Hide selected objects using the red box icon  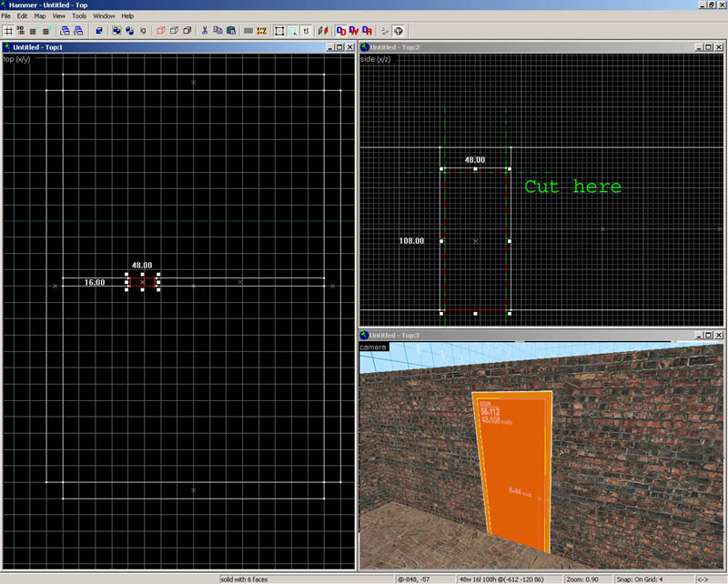[x=161, y=30]
